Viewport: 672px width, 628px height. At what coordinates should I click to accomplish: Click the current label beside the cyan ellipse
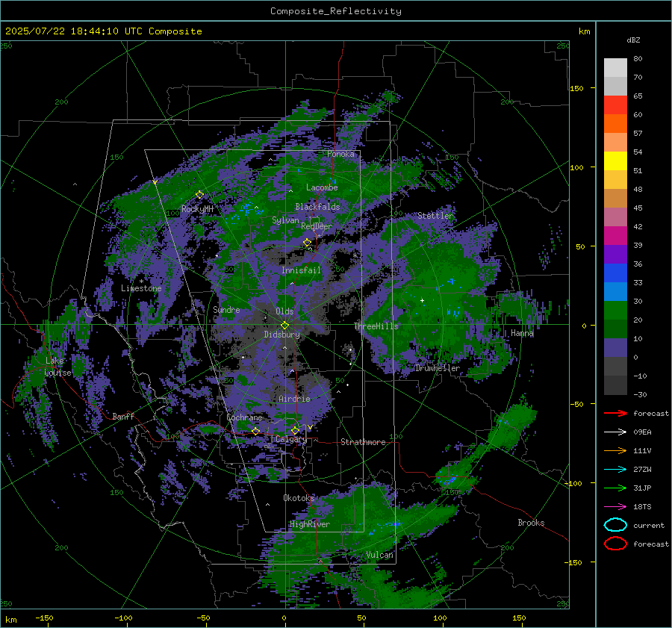tap(649, 525)
